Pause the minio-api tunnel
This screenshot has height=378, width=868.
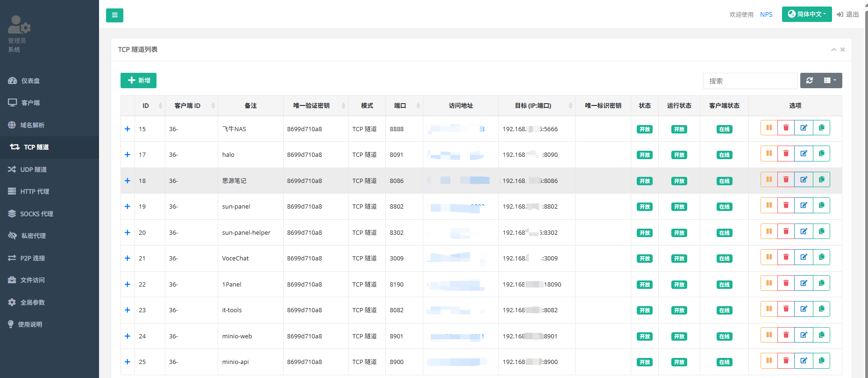(769, 361)
